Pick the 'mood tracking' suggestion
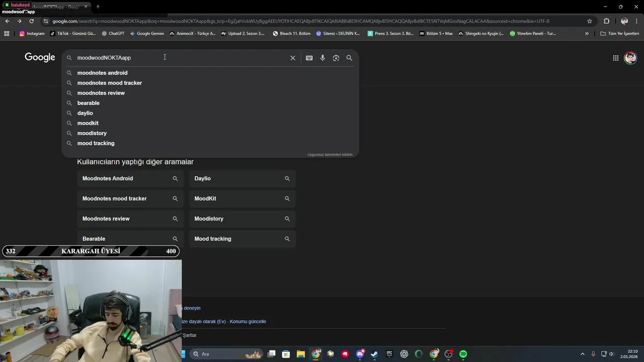The width and height of the screenshot is (644, 362). coord(210,143)
